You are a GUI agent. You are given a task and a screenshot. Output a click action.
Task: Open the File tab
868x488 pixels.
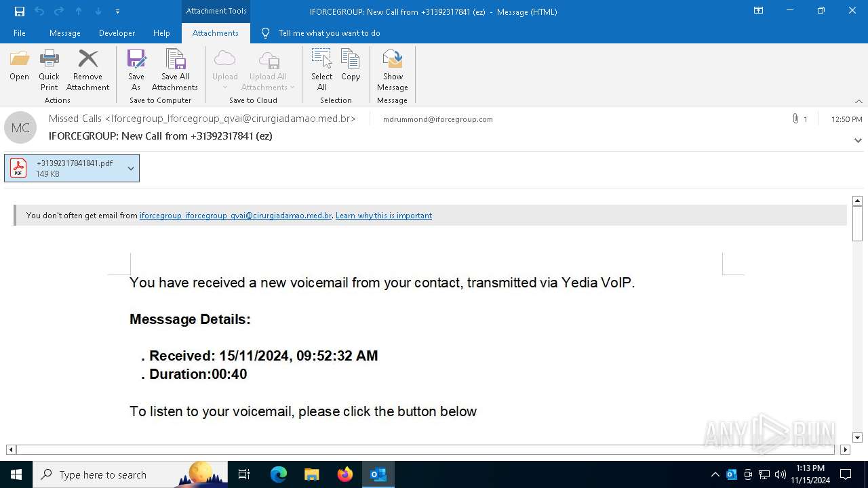tap(20, 33)
